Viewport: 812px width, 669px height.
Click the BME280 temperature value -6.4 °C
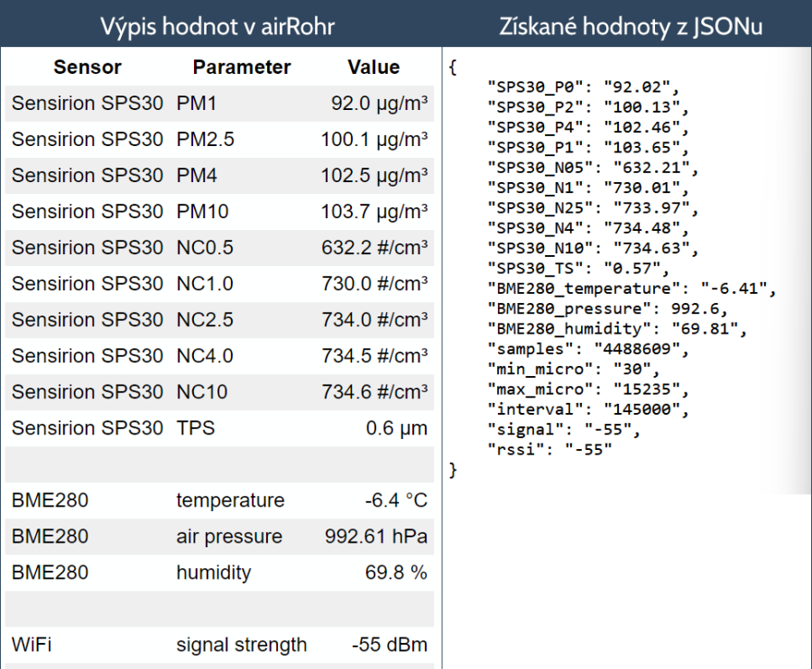[395, 500]
